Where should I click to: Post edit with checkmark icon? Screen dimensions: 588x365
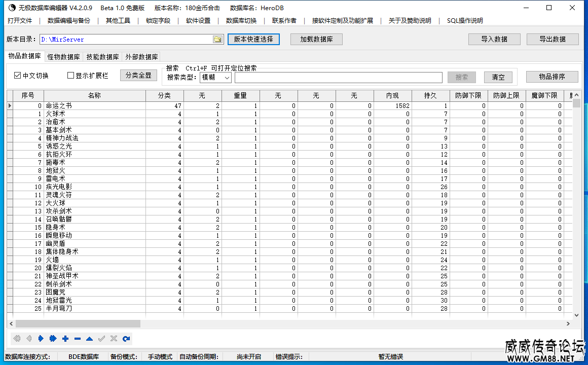point(101,339)
